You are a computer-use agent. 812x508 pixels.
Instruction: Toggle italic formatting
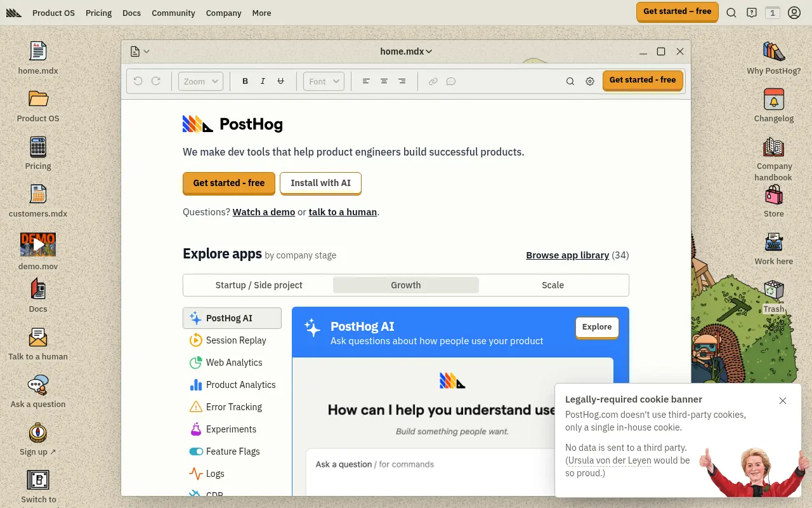pos(263,81)
